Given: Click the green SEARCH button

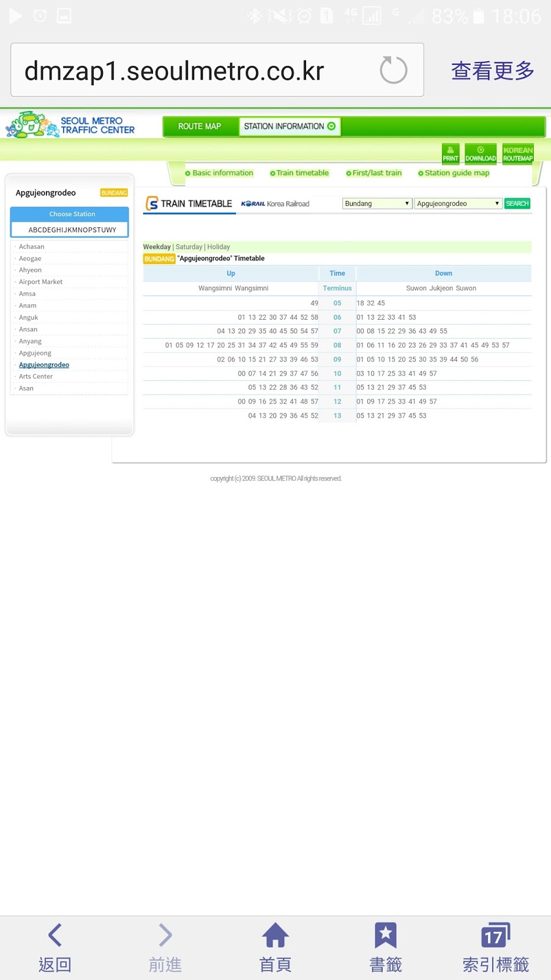Looking at the screenshot, I should click(517, 203).
